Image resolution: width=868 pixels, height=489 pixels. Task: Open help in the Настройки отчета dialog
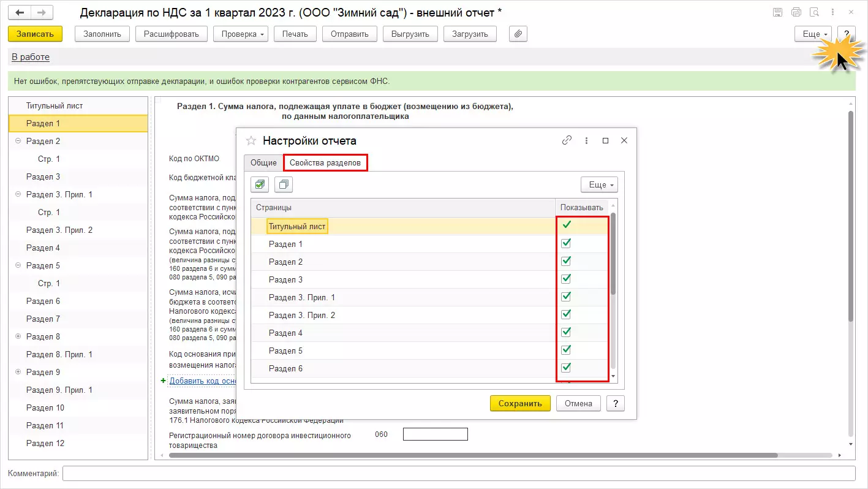point(615,403)
